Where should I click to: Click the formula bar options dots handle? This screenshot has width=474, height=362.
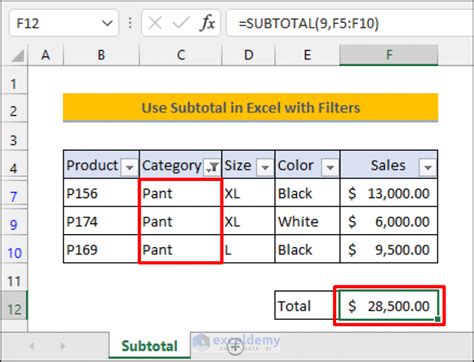click(x=130, y=23)
